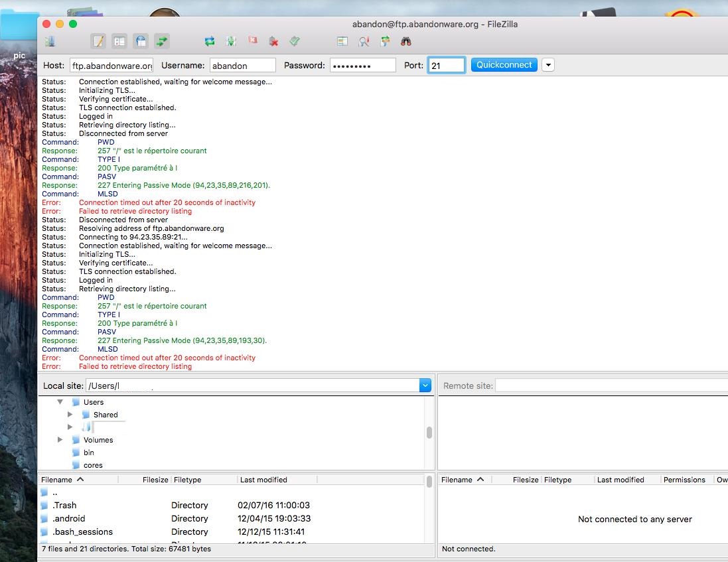Open Quickconnect history dropdown arrow
Viewport: 728px width, 562px height.
click(548, 65)
